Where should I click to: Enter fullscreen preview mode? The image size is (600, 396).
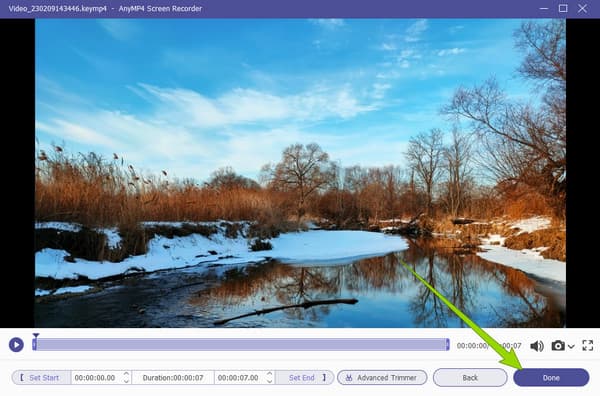point(588,345)
